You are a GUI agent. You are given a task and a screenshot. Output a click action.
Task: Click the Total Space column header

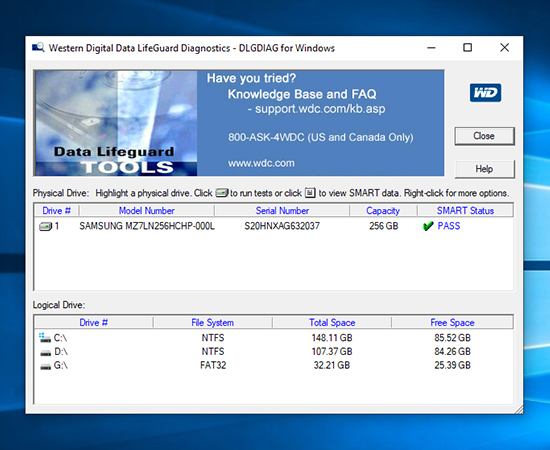(x=332, y=322)
